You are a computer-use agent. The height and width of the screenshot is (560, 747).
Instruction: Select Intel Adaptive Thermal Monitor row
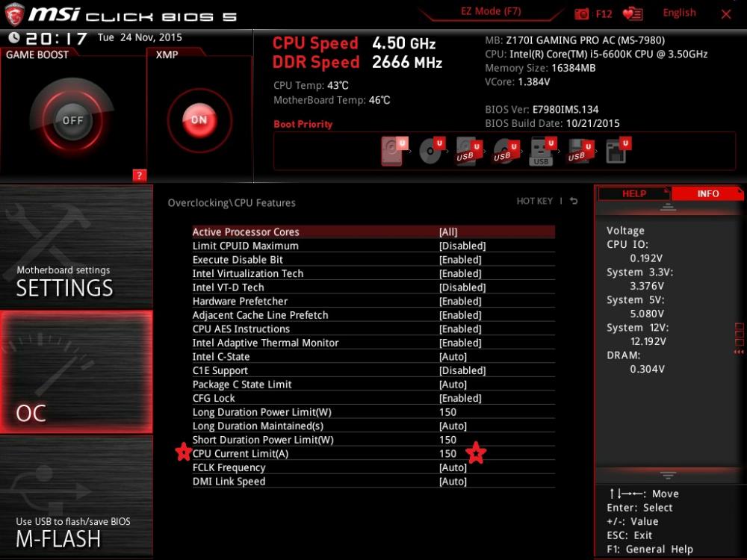click(x=373, y=343)
